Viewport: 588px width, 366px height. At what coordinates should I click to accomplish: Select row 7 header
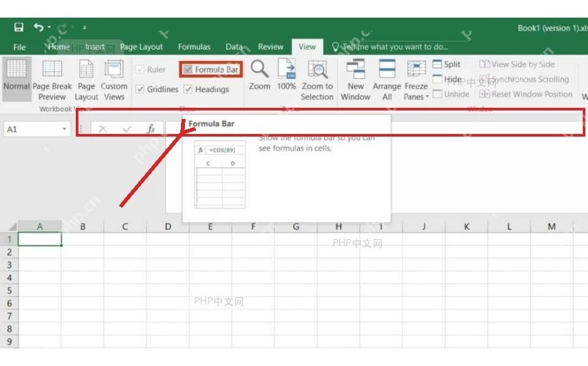click(9, 316)
